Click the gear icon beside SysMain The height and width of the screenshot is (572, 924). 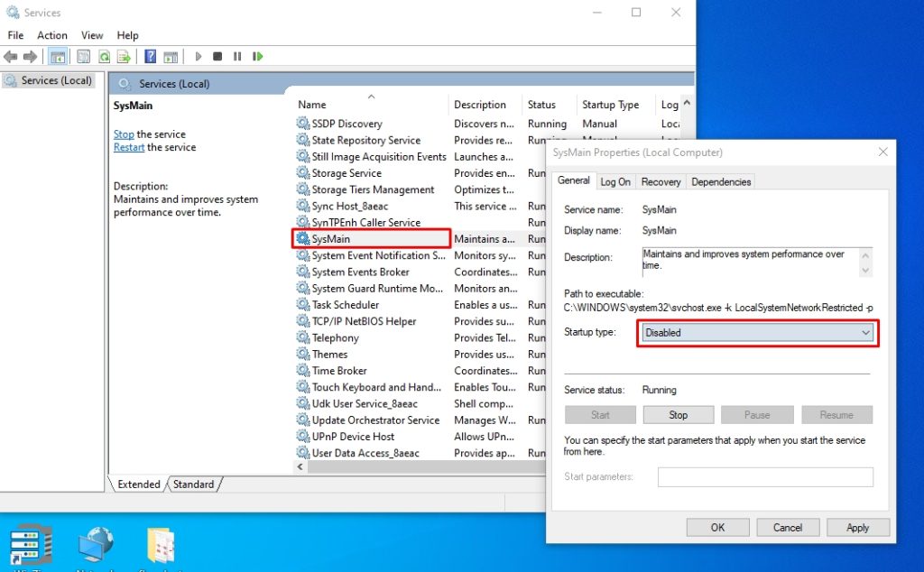[303, 238]
